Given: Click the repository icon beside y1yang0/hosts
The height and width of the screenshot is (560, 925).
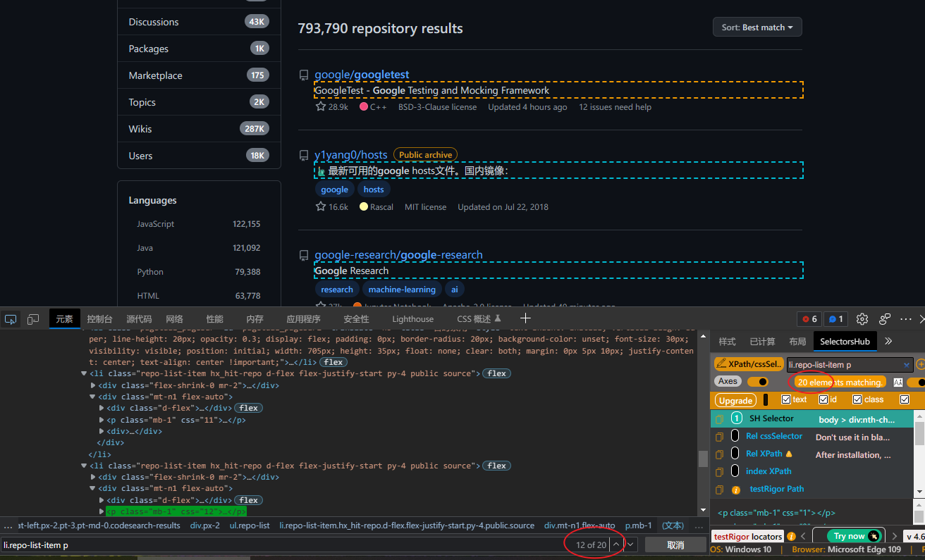Looking at the screenshot, I should pyautogui.click(x=304, y=155).
